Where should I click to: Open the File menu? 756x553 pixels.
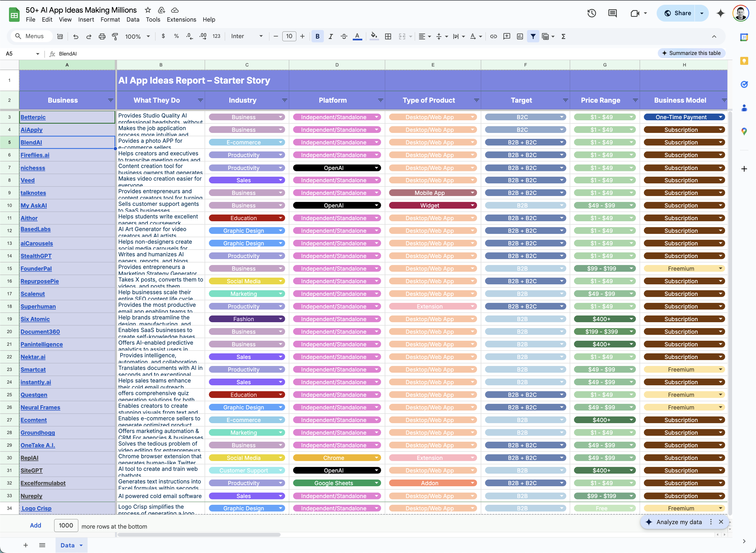[x=31, y=19]
